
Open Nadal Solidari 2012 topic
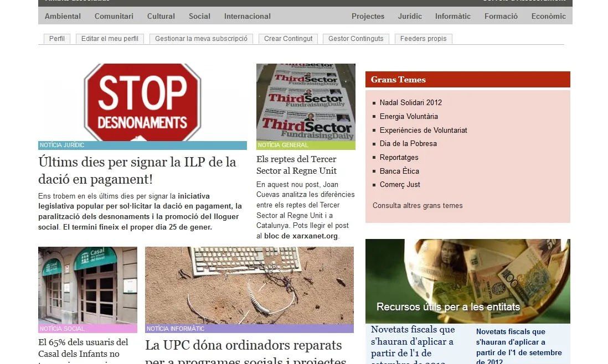tap(411, 103)
